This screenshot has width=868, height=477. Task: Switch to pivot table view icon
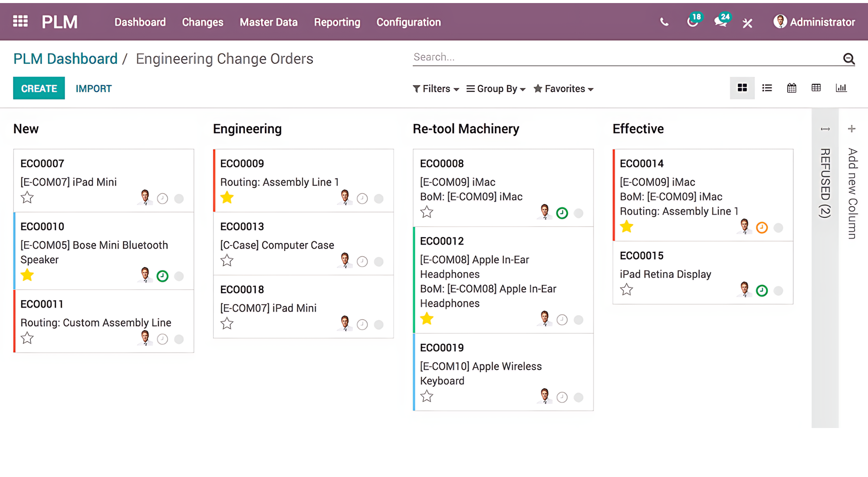coord(816,88)
